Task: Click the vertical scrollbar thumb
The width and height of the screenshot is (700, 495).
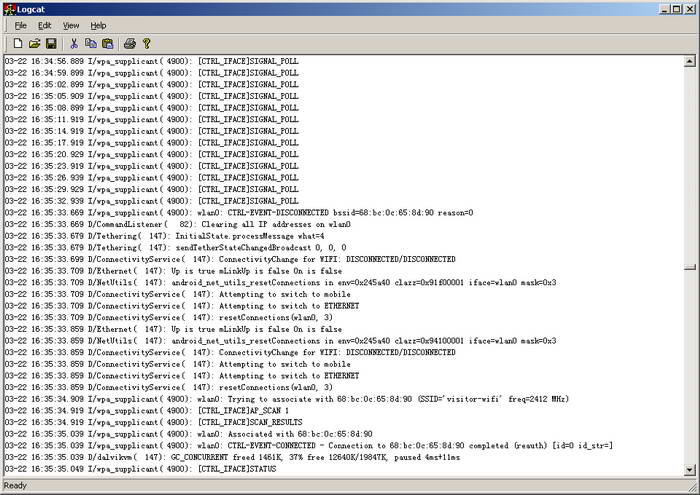Action: pos(689,267)
